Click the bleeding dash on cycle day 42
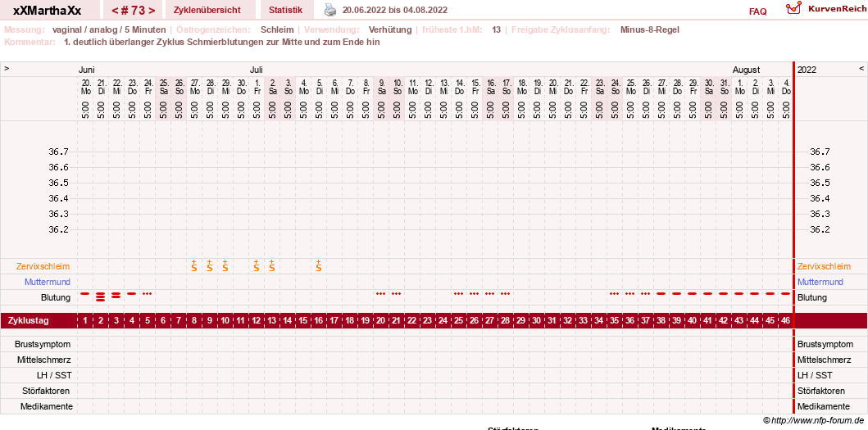 point(723,293)
